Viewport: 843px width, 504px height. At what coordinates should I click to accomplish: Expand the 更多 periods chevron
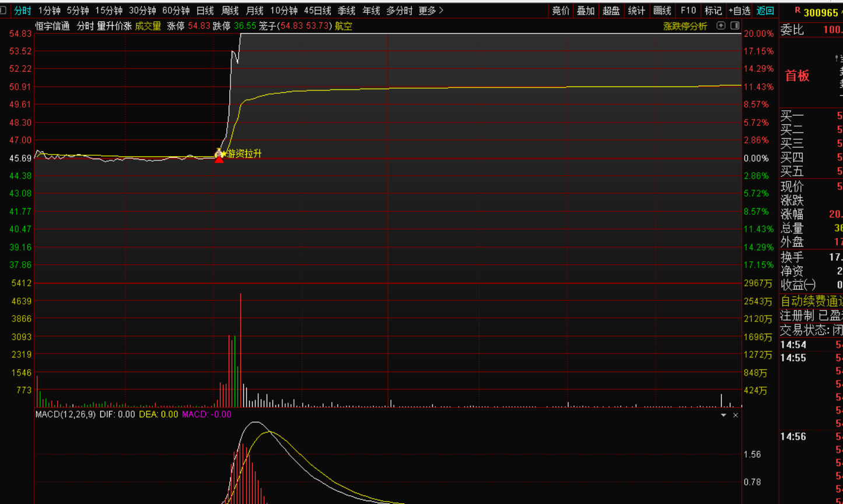431,10
